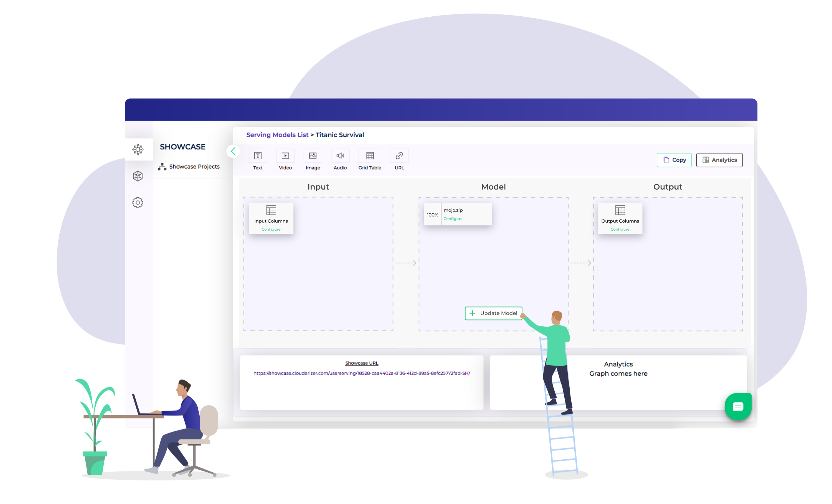
Task: Select the Video input type icon
Action: (x=285, y=156)
